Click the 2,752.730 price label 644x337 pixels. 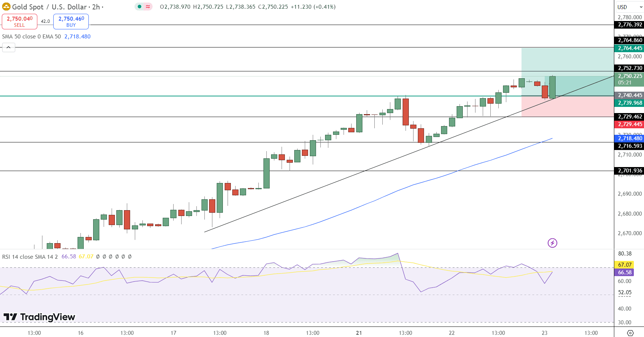tap(630, 68)
